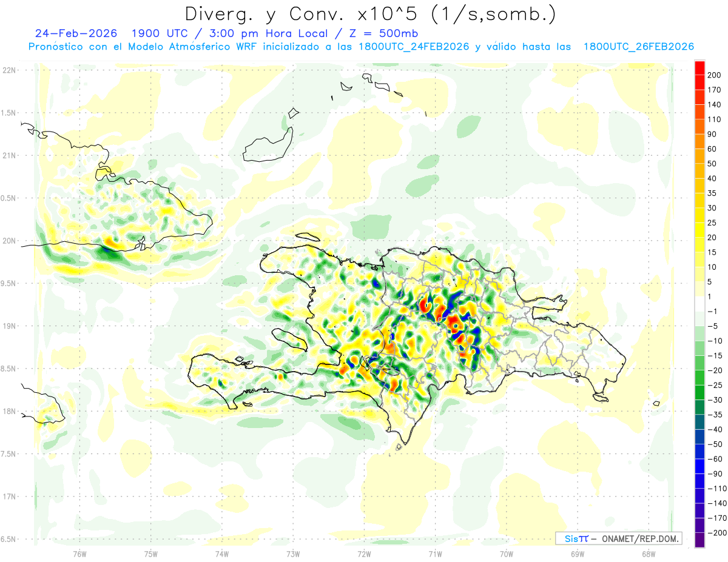Click the color bar value '60'

tap(713, 149)
